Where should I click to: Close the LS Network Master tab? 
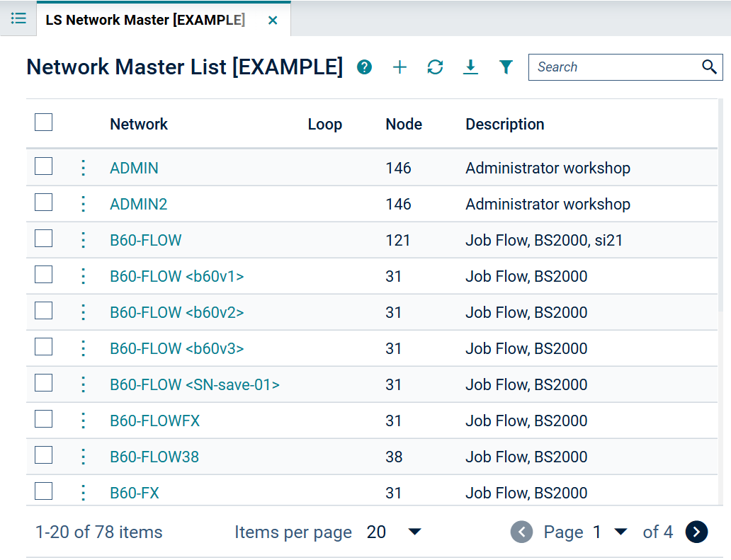click(273, 20)
